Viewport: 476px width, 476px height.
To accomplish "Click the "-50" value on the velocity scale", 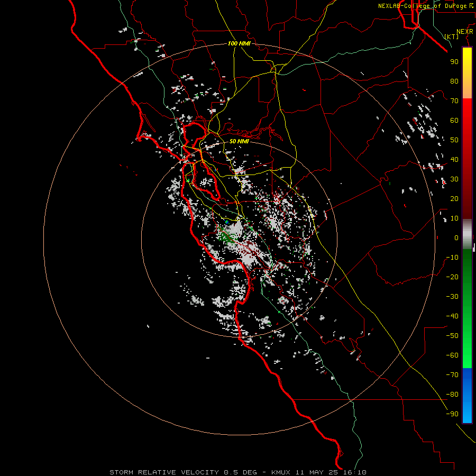I will (452, 336).
